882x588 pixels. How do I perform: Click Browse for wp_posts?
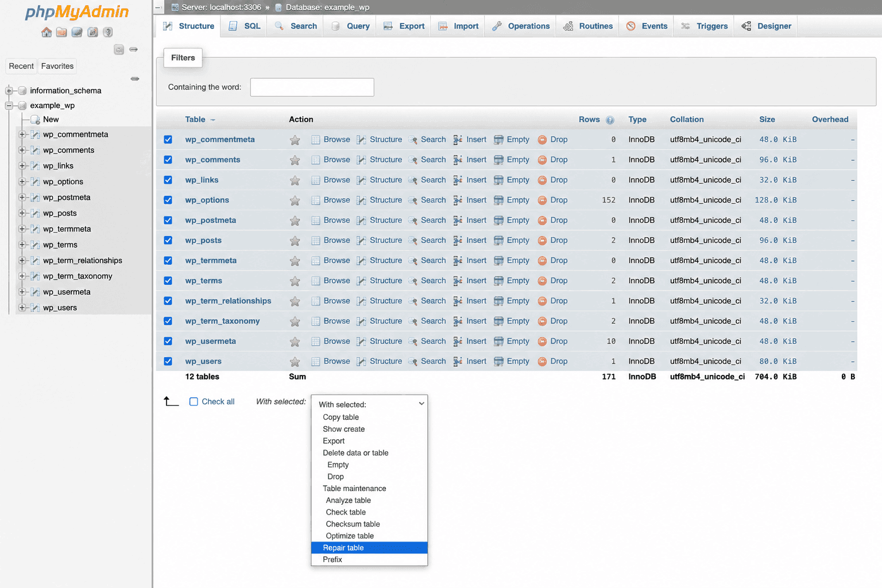coord(336,241)
